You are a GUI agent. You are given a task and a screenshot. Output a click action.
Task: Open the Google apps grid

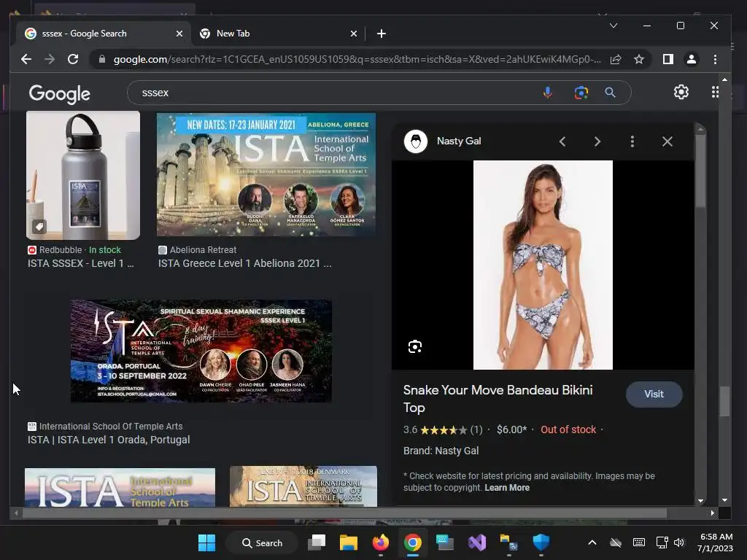pyautogui.click(x=715, y=92)
